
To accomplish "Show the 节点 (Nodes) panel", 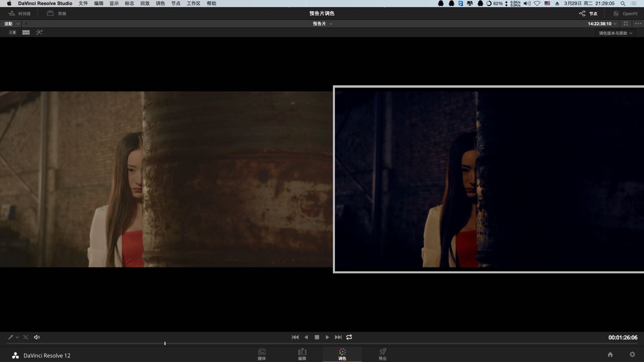I will [588, 13].
